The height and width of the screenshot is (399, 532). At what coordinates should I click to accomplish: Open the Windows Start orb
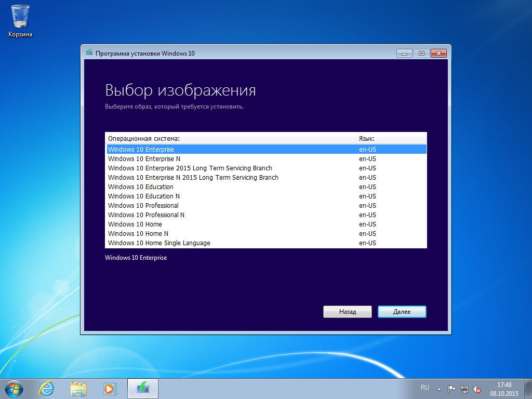tap(14, 389)
